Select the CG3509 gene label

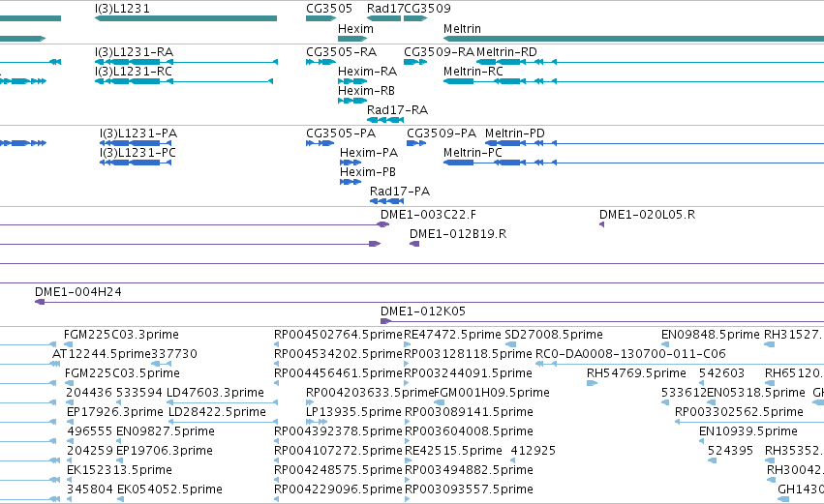point(427,9)
